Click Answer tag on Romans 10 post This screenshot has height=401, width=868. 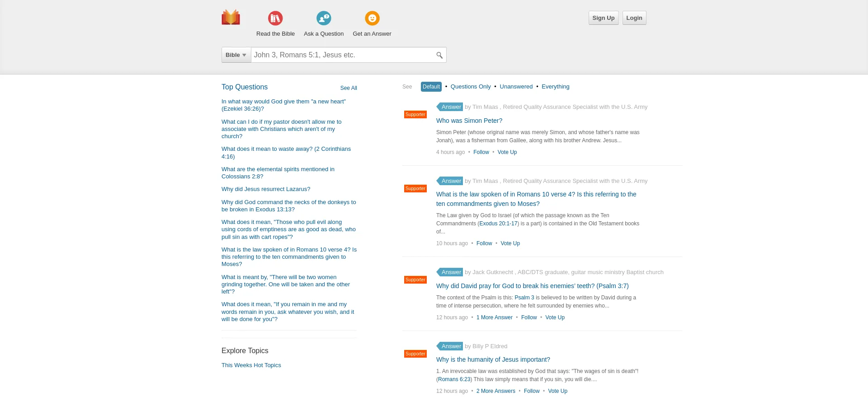pos(450,181)
